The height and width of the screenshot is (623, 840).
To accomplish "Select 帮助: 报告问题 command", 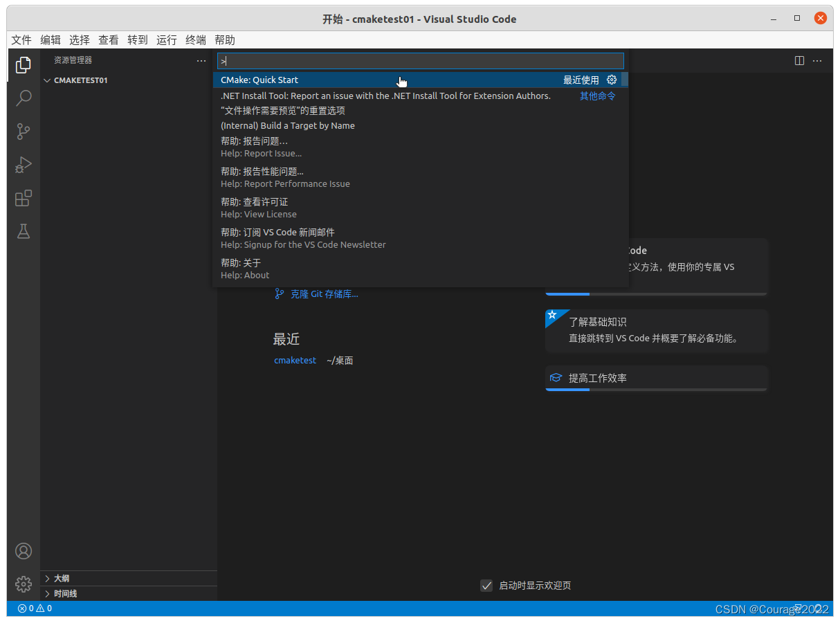I will pos(417,147).
